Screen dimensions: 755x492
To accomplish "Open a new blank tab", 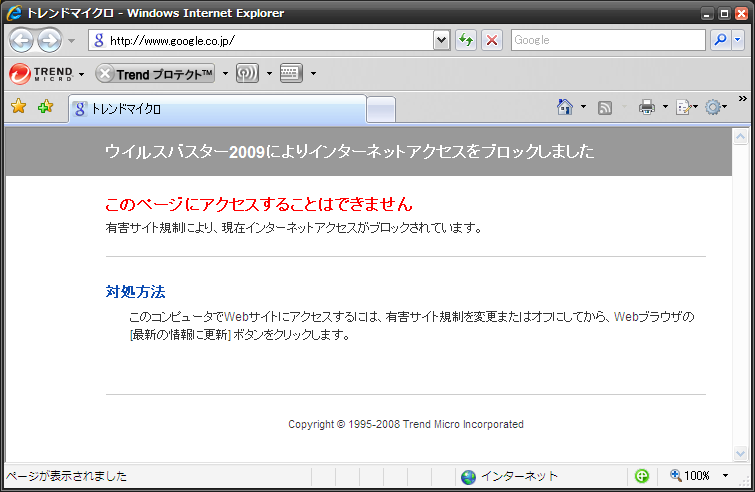I will [x=381, y=110].
